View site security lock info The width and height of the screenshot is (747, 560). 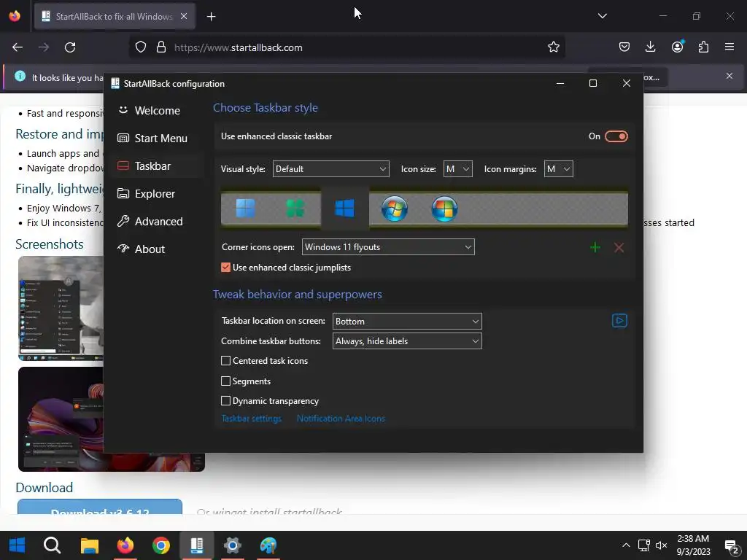(161, 47)
